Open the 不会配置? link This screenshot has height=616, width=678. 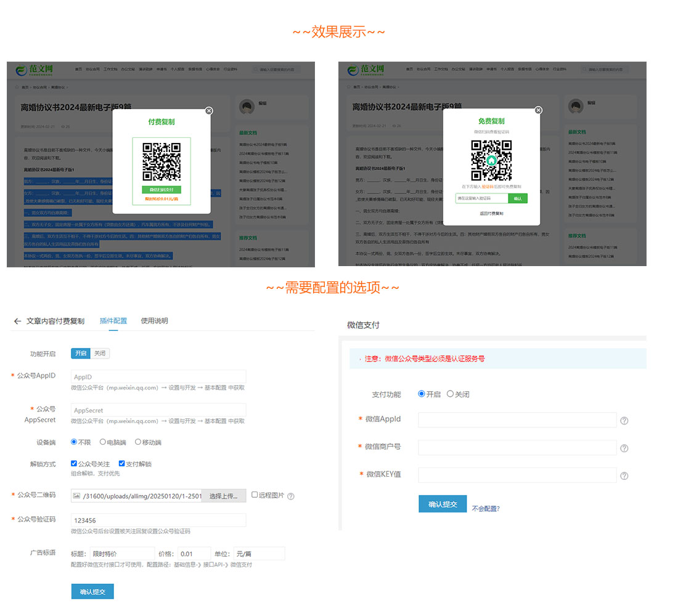pos(485,508)
